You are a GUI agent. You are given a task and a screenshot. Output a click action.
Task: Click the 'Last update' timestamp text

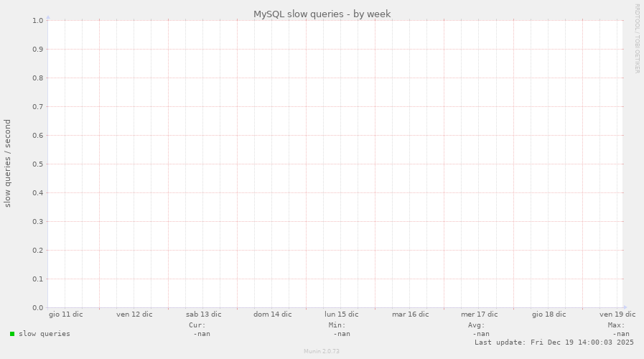[554, 342]
